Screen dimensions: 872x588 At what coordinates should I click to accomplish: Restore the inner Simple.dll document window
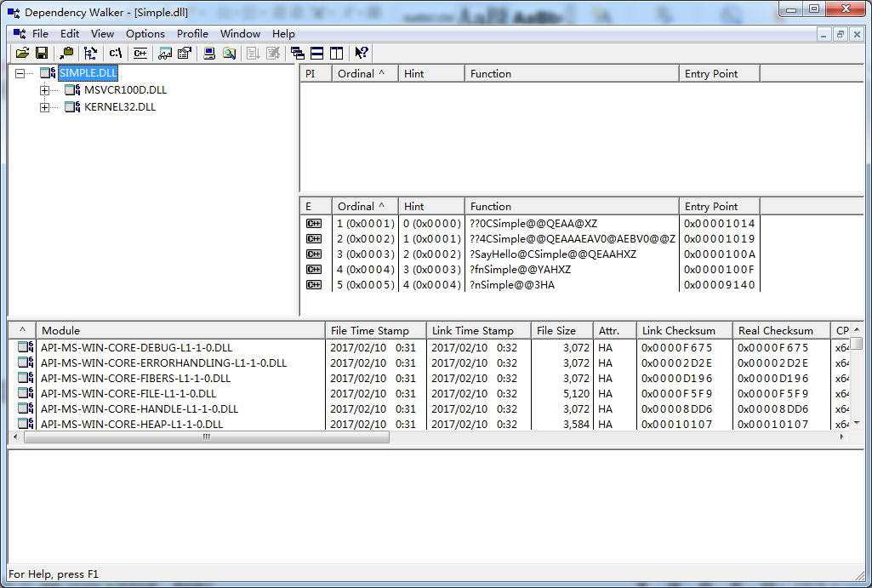point(841,35)
